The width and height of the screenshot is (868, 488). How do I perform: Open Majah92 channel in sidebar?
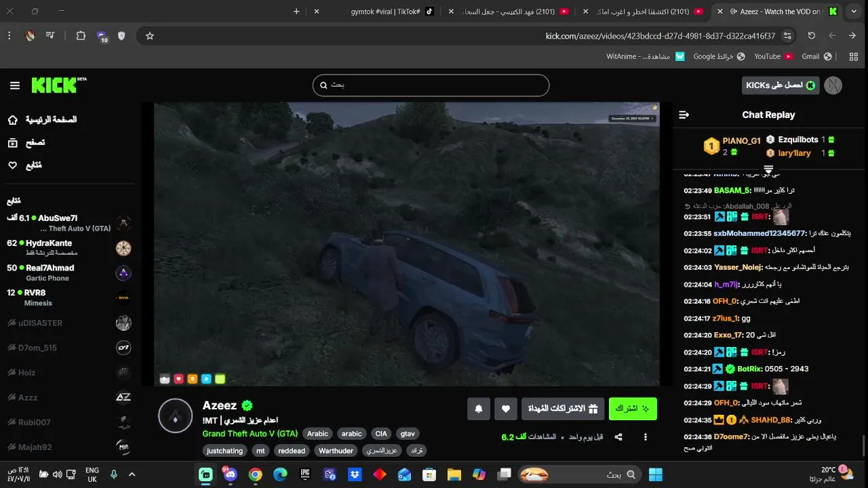[68, 447]
